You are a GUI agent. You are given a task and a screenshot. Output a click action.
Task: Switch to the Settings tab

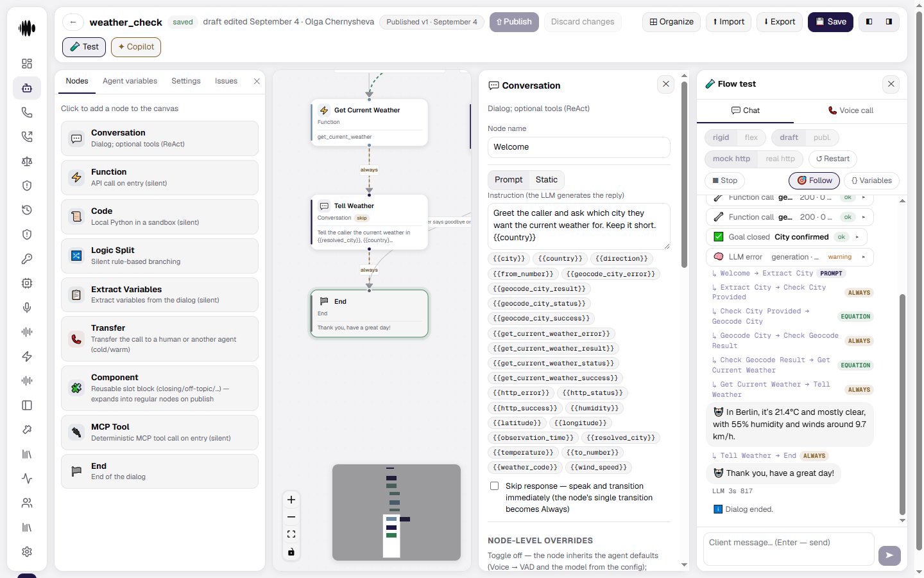point(186,81)
